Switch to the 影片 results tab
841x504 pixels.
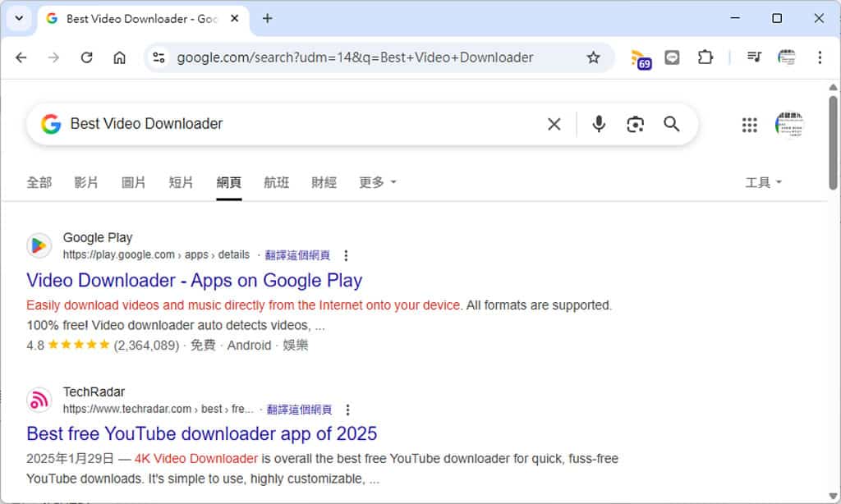tap(86, 182)
